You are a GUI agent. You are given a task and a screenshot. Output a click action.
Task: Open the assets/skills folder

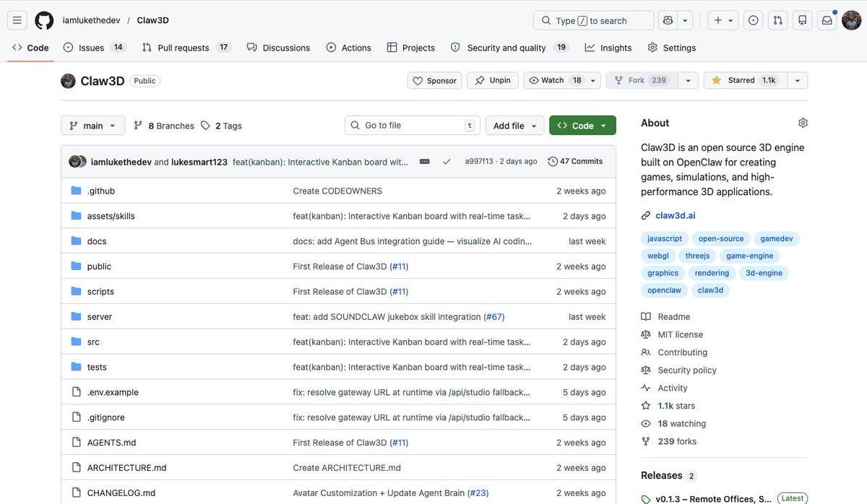coord(111,216)
